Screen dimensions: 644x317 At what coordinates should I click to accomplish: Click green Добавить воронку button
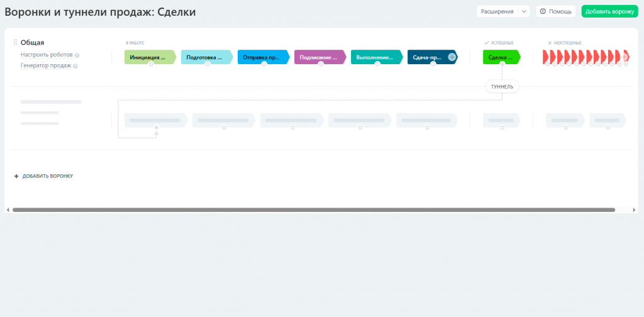(x=609, y=11)
